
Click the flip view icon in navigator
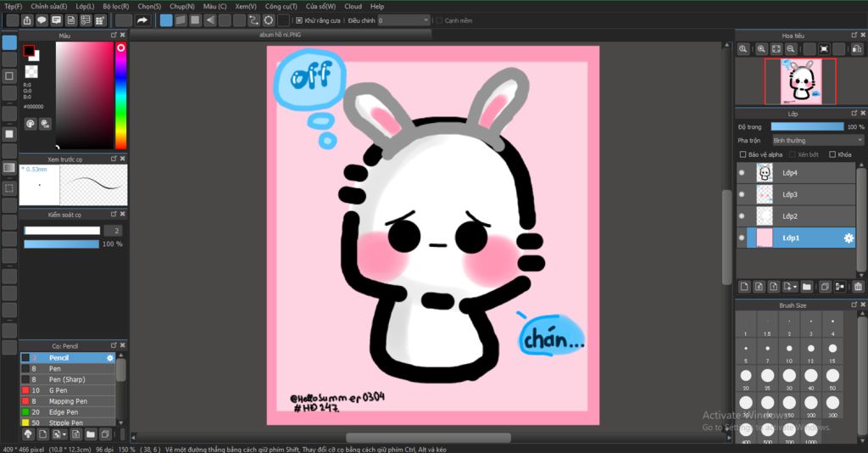point(857,49)
